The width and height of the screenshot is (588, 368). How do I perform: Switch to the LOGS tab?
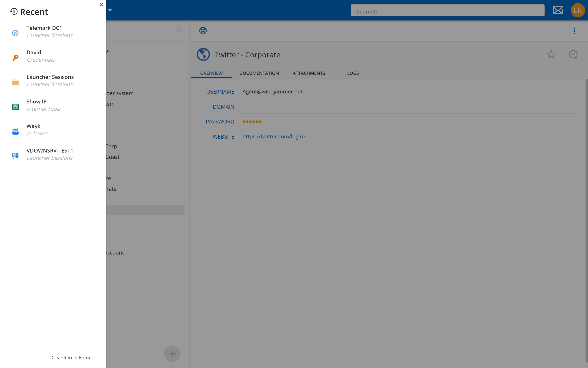click(x=353, y=73)
